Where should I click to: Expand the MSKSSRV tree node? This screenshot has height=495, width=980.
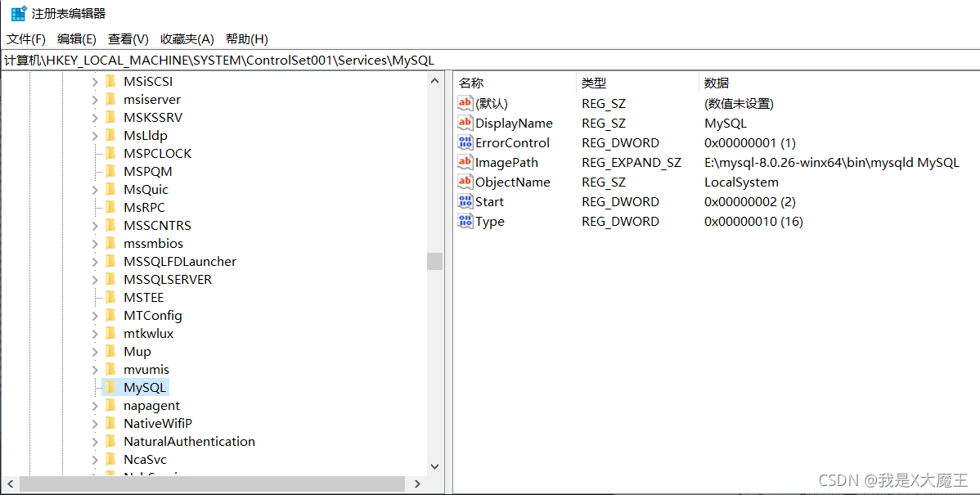click(x=94, y=118)
